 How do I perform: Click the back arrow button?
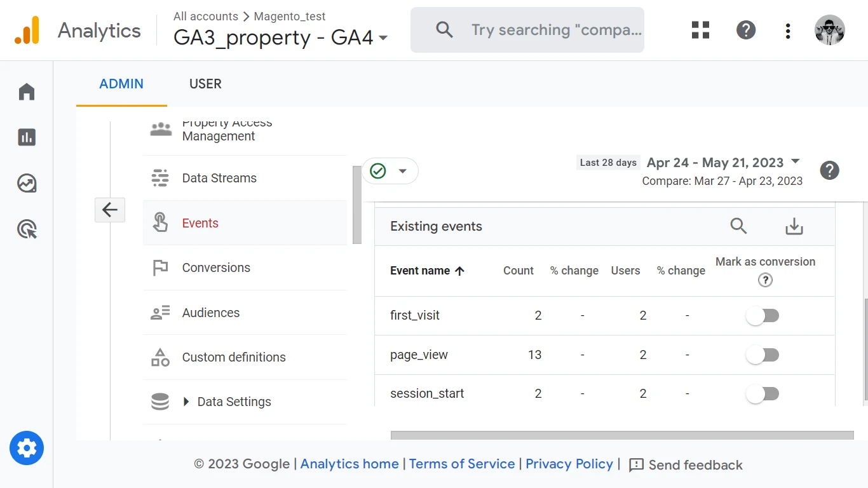point(110,210)
